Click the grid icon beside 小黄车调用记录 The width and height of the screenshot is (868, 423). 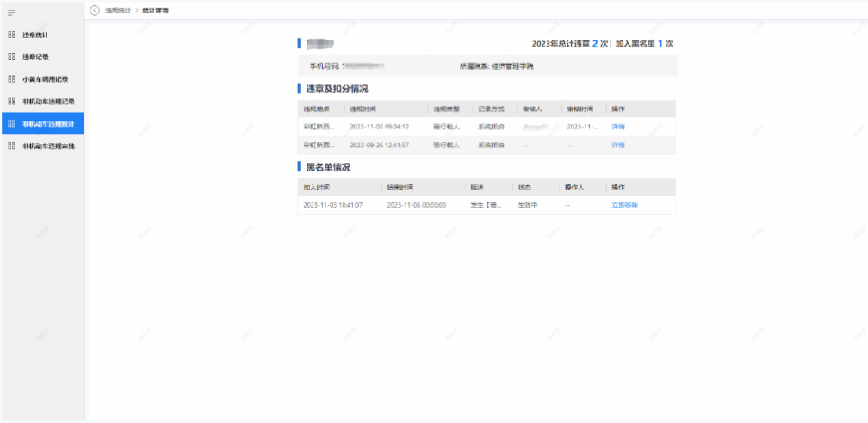pyautogui.click(x=11, y=79)
